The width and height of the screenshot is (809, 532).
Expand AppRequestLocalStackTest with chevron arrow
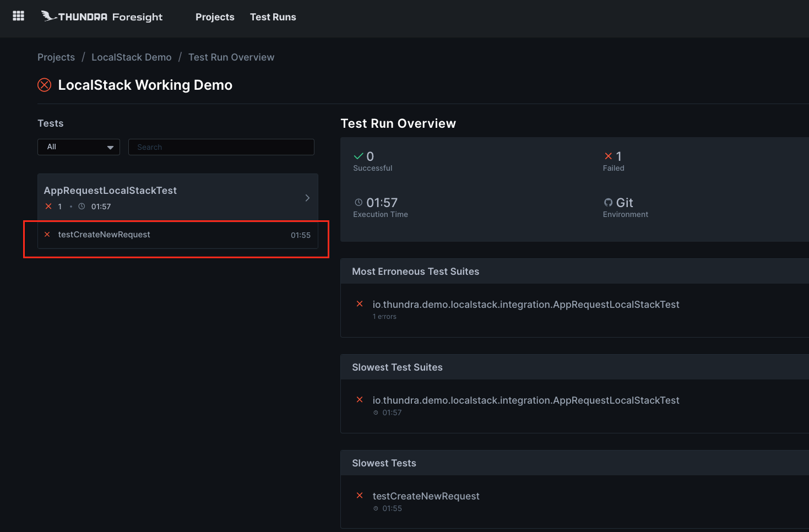pos(307,198)
